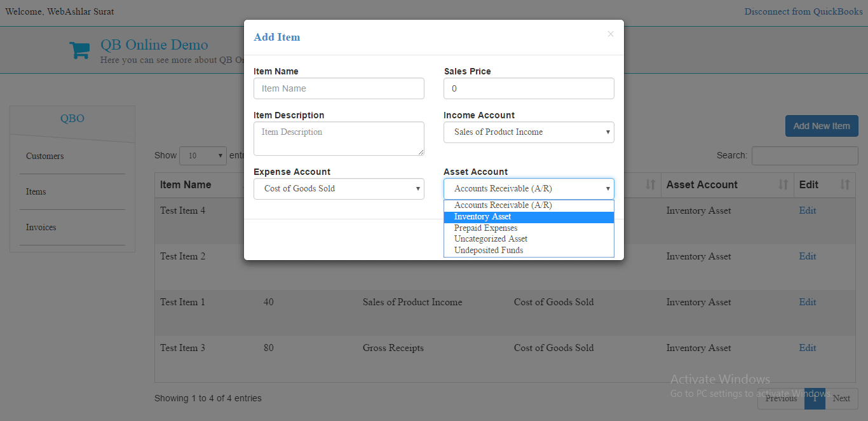Choose Accounts Receivable (A/R) from the open list
Viewport: 868px width, 421px height.
[529, 205]
